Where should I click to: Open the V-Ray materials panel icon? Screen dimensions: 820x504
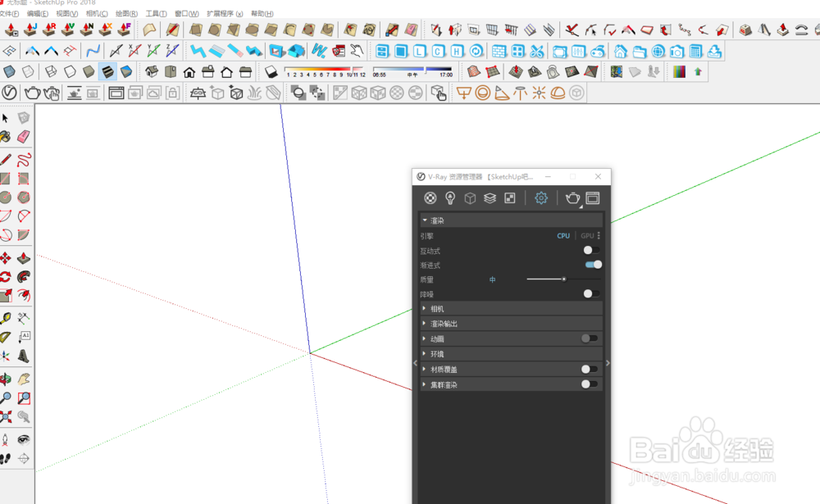tap(430, 198)
